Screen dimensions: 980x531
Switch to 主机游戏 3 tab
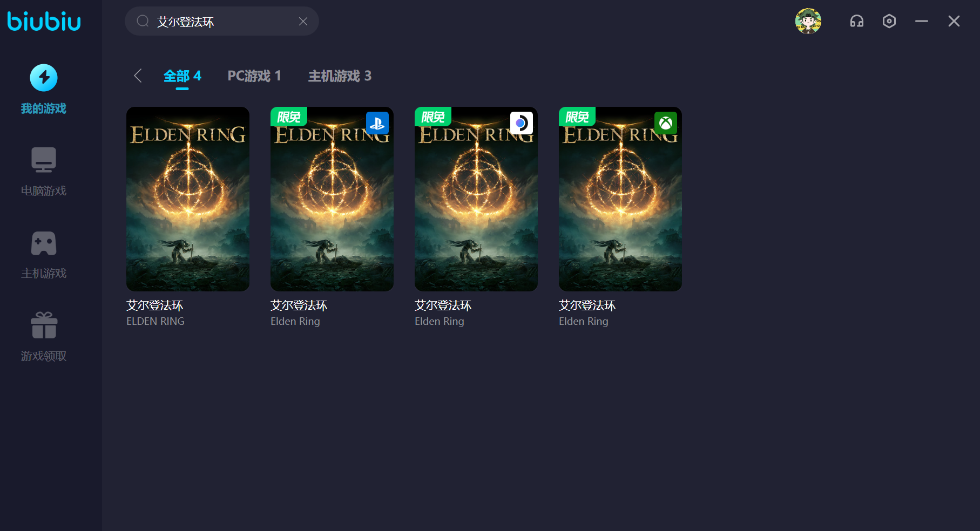pyautogui.click(x=340, y=76)
